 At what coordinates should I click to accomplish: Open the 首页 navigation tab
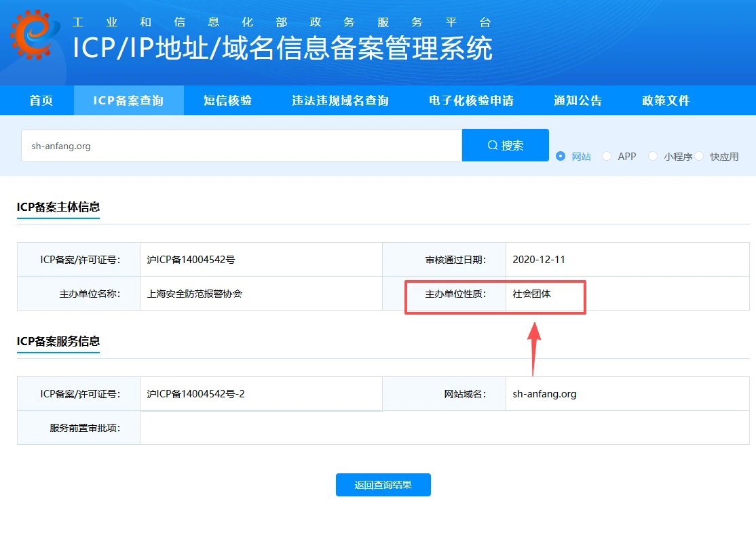point(41,100)
